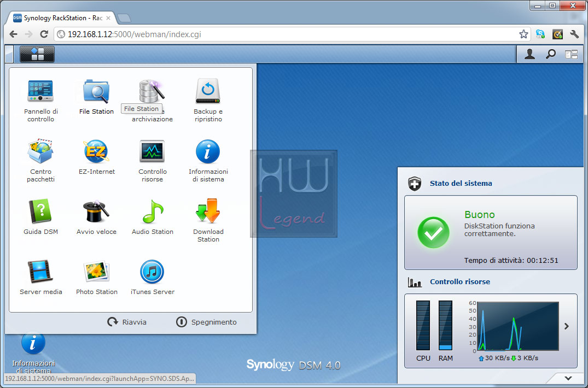Open the user account menu

[529, 54]
